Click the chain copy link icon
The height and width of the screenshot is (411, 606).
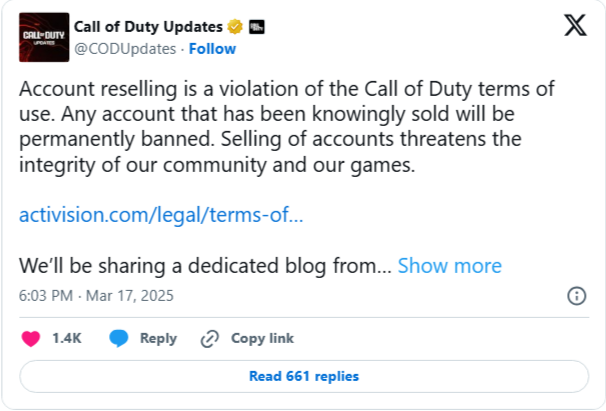pyautogui.click(x=210, y=339)
